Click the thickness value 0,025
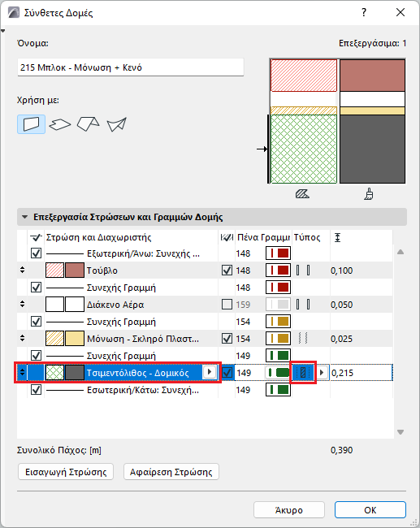Viewport: 420px width, 528px height. tap(341, 339)
